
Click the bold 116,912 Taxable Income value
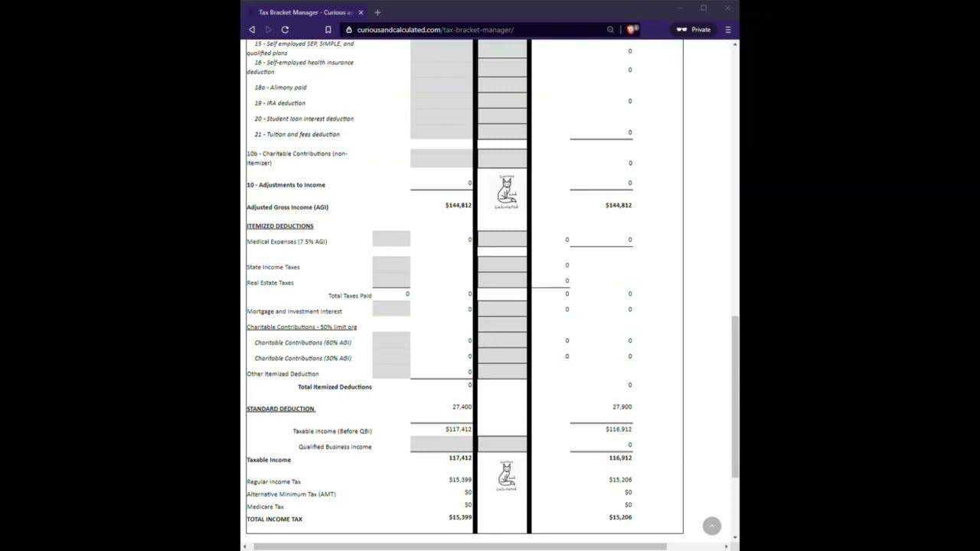coord(620,458)
